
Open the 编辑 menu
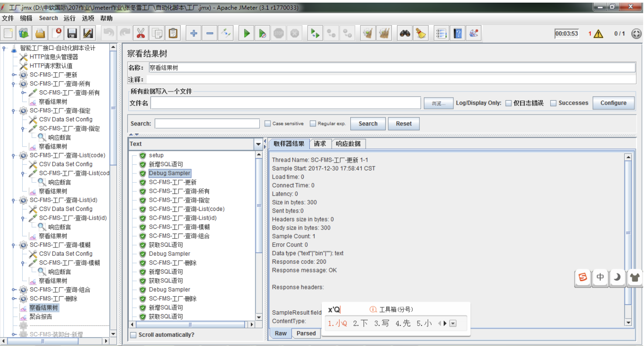tap(26, 18)
